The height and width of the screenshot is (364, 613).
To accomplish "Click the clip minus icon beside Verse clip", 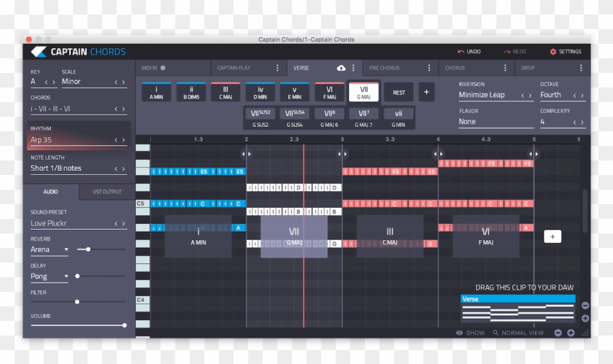I will 585,306.
